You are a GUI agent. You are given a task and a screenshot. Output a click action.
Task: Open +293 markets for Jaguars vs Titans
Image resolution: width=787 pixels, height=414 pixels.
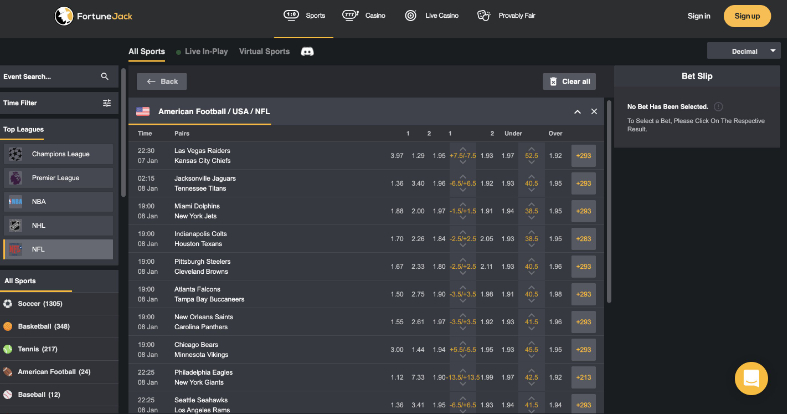pos(583,184)
